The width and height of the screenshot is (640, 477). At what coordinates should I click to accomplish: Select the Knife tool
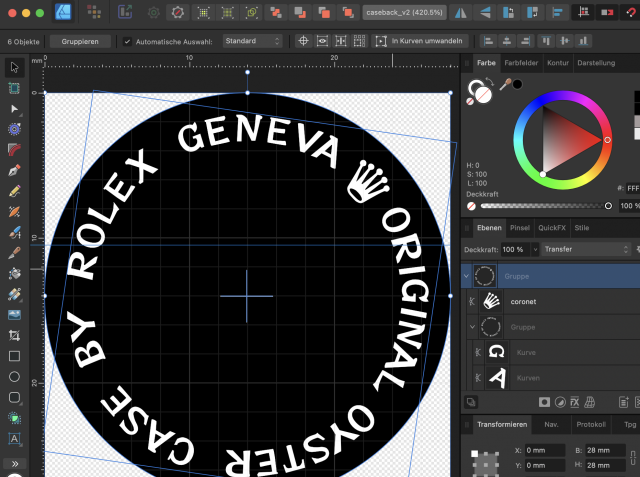point(14,253)
